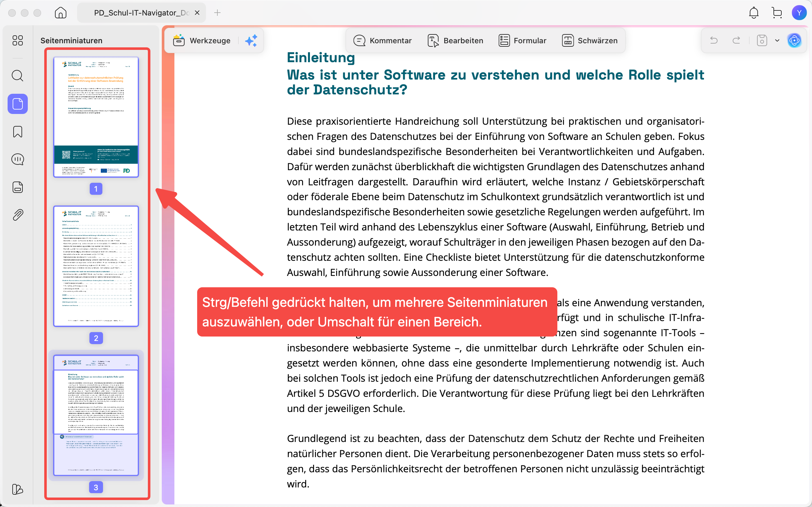Switch to the Bearbeiten mode
The image size is (812, 507).
[455, 41]
